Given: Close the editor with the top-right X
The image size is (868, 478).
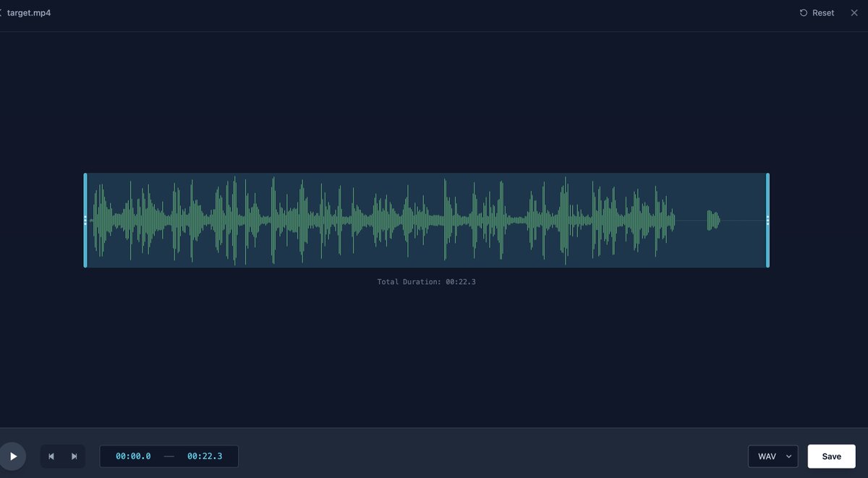Looking at the screenshot, I should coord(854,13).
